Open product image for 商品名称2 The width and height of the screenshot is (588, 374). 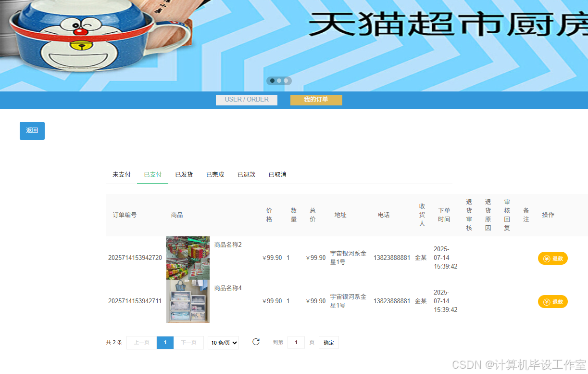[x=188, y=258]
